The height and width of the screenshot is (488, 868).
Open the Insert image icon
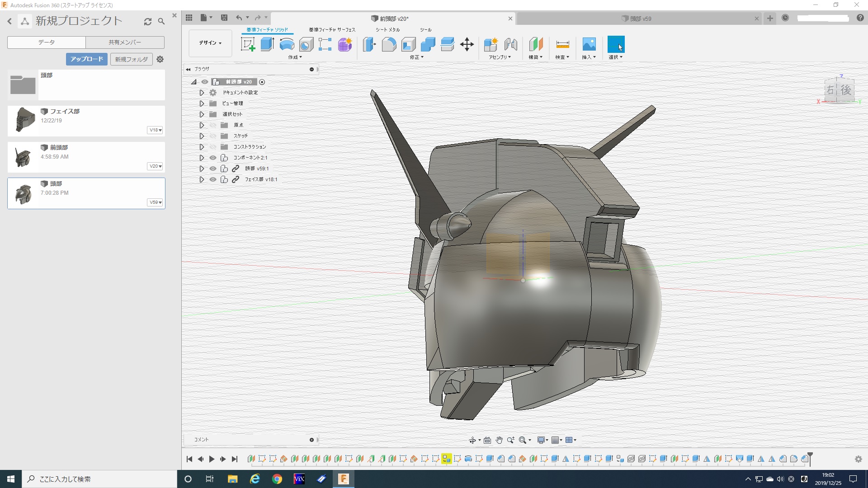click(589, 44)
